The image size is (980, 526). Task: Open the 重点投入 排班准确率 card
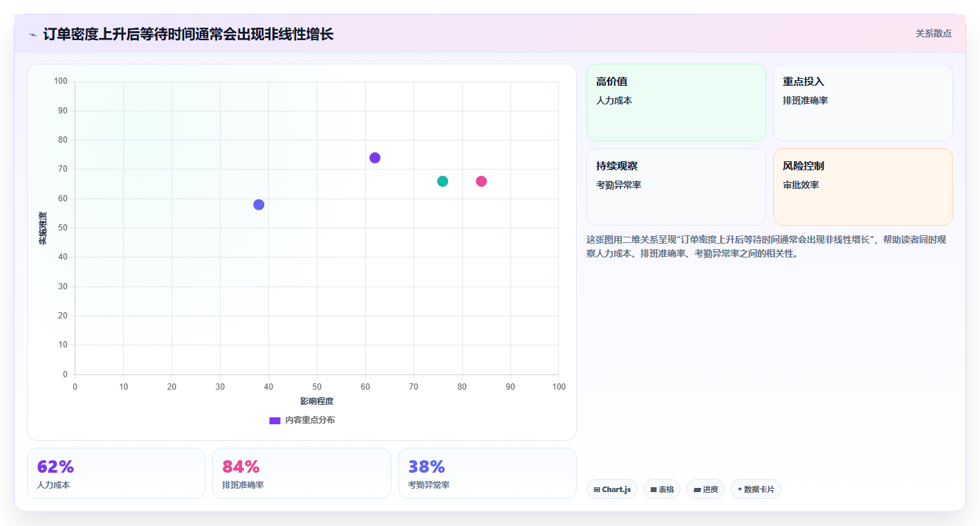point(862,102)
